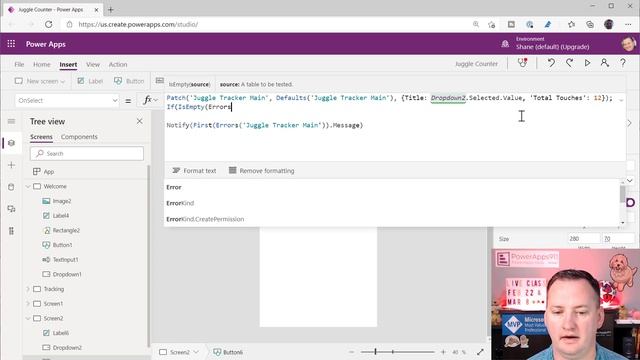Open the fx function chevron

[x=156, y=100]
